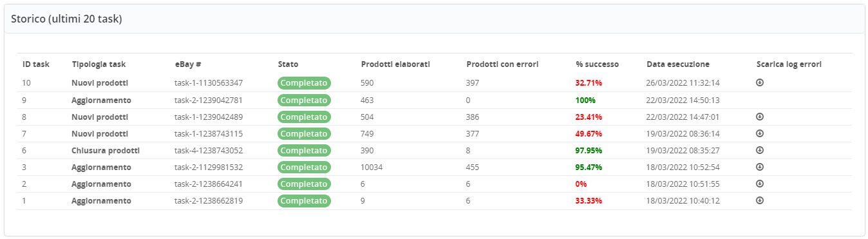The image size is (868, 239).
Task: Click the Completato badge for task 2
Action: pyautogui.click(x=304, y=184)
